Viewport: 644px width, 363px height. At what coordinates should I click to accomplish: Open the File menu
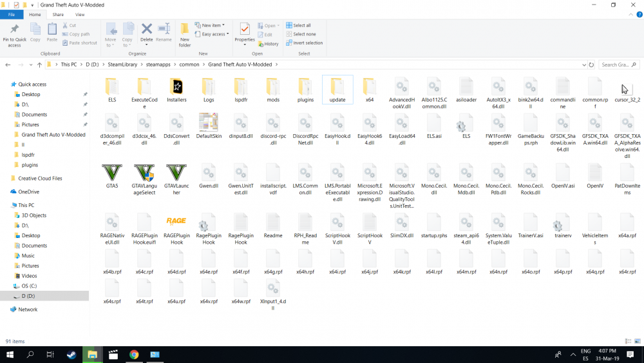(12, 14)
